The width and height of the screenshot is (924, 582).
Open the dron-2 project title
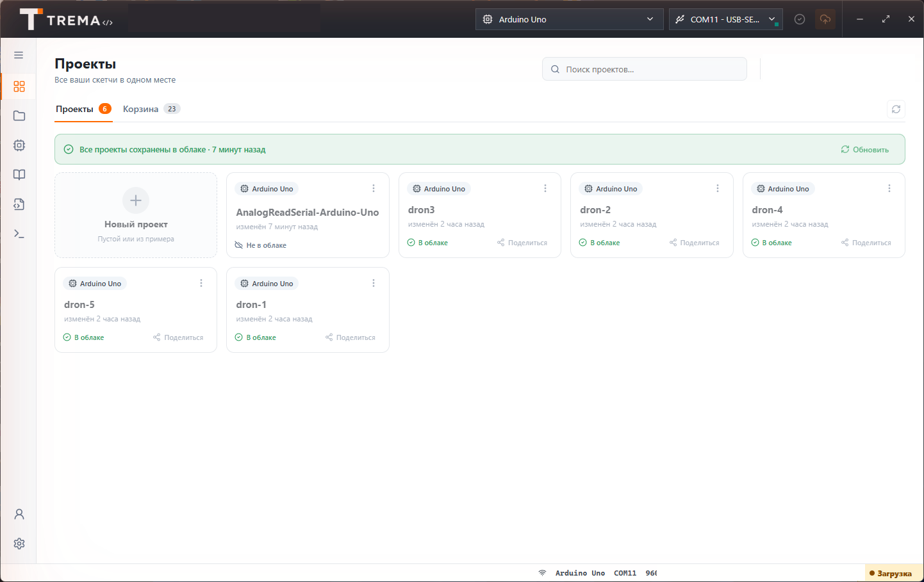pos(595,209)
